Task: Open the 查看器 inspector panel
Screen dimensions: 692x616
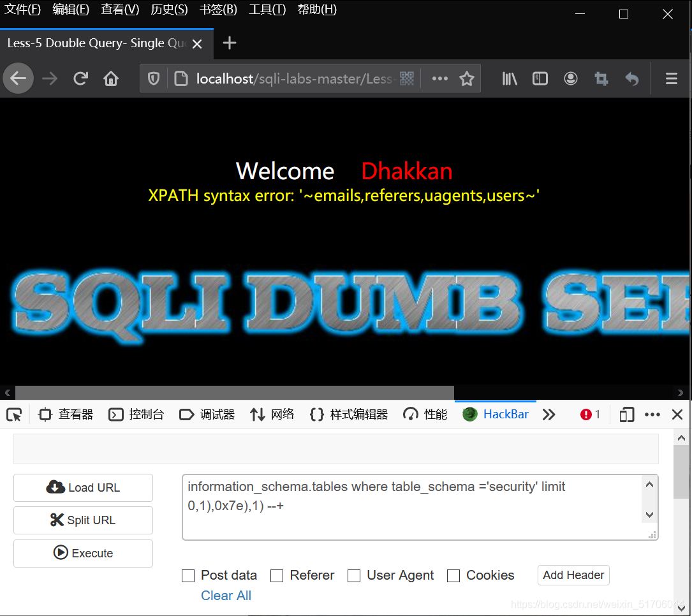Action: [66, 414]
